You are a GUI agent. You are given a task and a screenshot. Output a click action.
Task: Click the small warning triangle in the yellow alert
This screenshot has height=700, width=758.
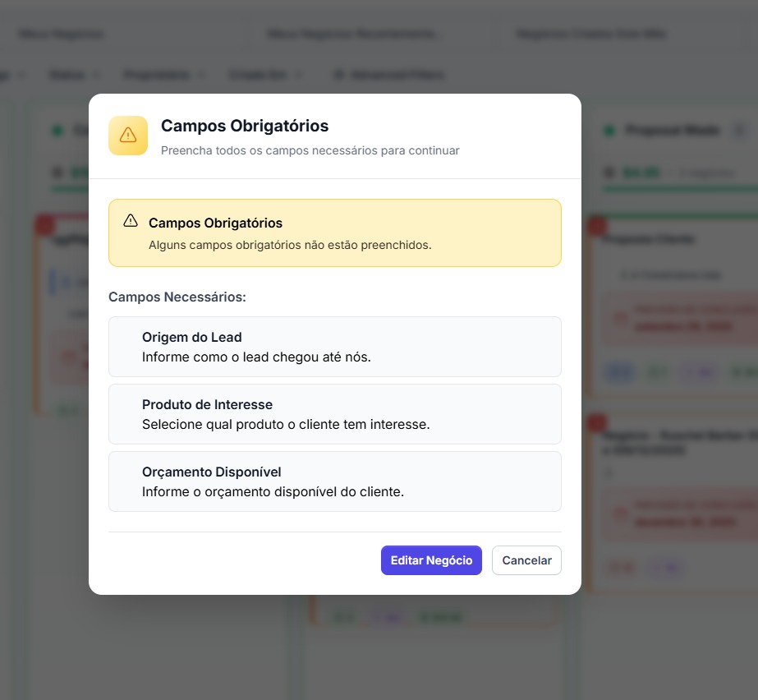pyautogui.click(x=130, y=221)
